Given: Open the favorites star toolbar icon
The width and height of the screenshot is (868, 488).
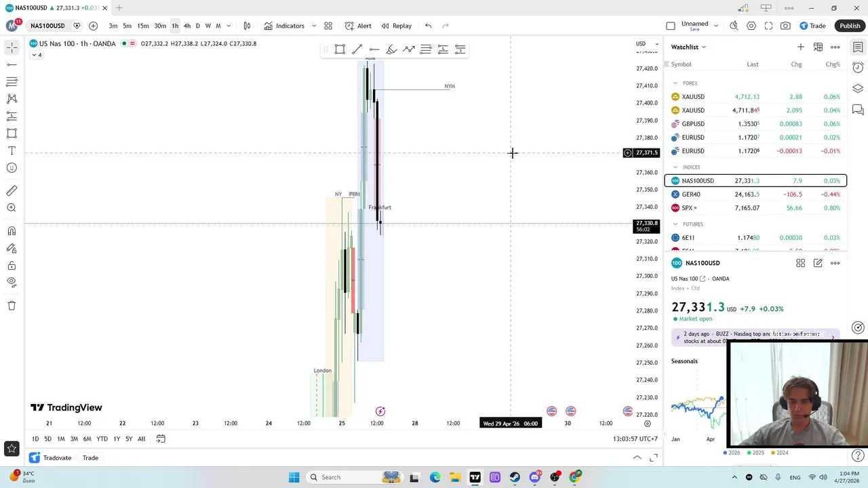Looking at the screenshot, I should (12, 448).
